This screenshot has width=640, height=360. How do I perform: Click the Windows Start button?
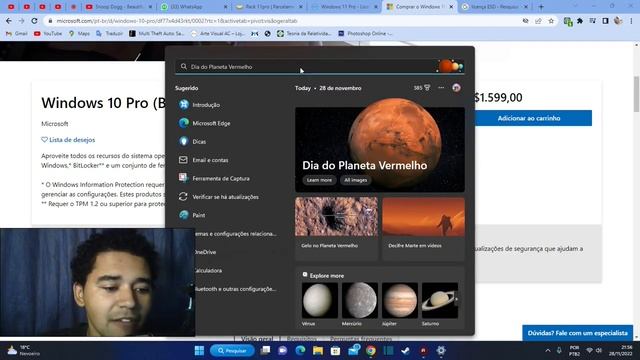point(199,350)
